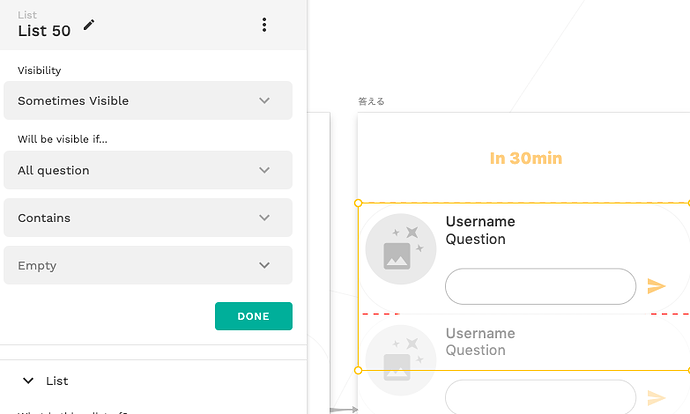The image size is (690, 414).
Task: Click the first Username label on the canvas
Action: click(x=480, y=221)
